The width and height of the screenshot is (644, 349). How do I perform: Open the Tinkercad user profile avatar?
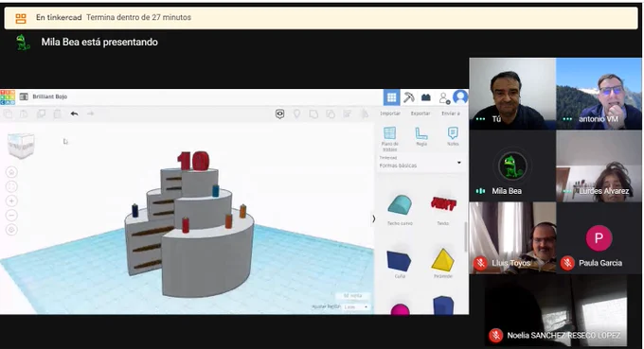(x=460, y=97)
